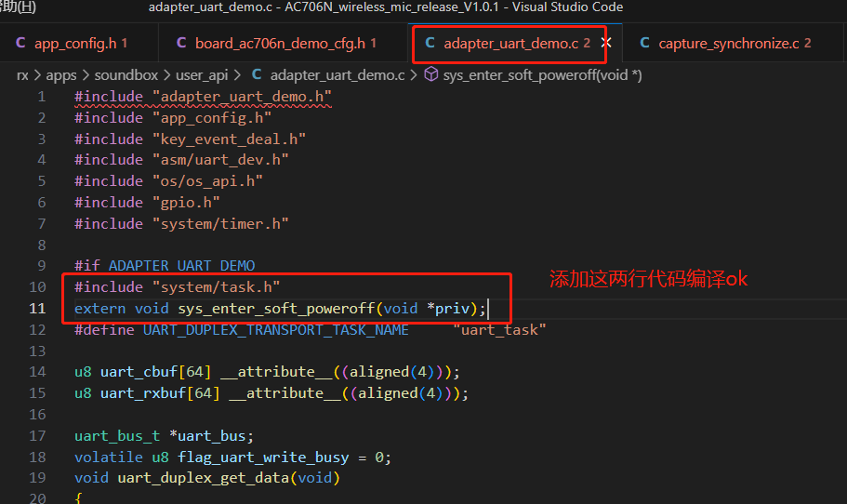Close the adapter_uart_demo.c tab

tap(606, 43)
